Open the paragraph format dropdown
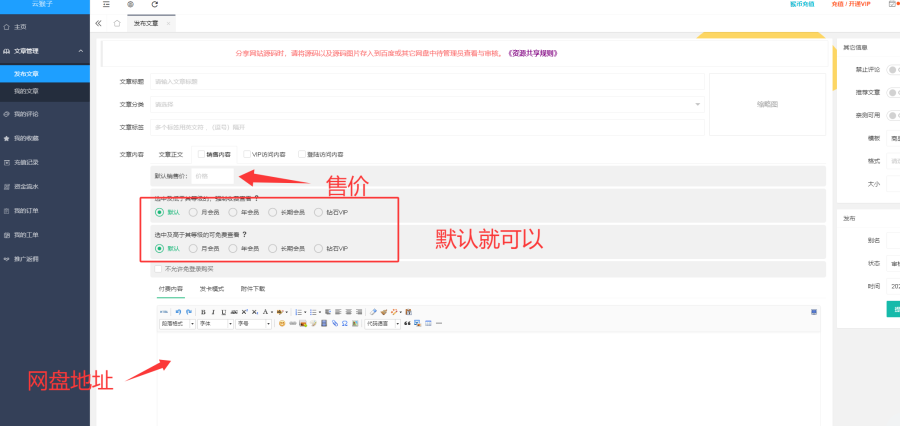The image size is (900, 426). [x=177, y=324]
